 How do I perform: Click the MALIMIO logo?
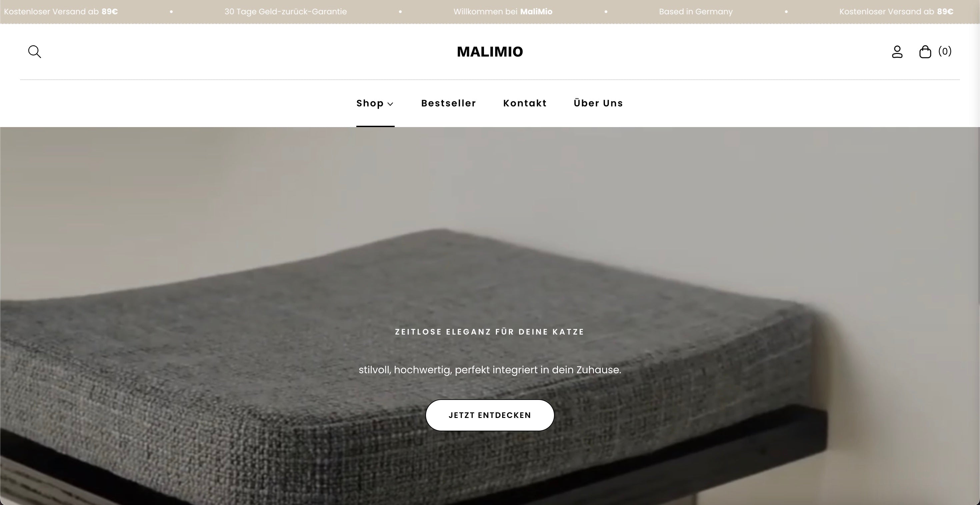click(490, 52)
